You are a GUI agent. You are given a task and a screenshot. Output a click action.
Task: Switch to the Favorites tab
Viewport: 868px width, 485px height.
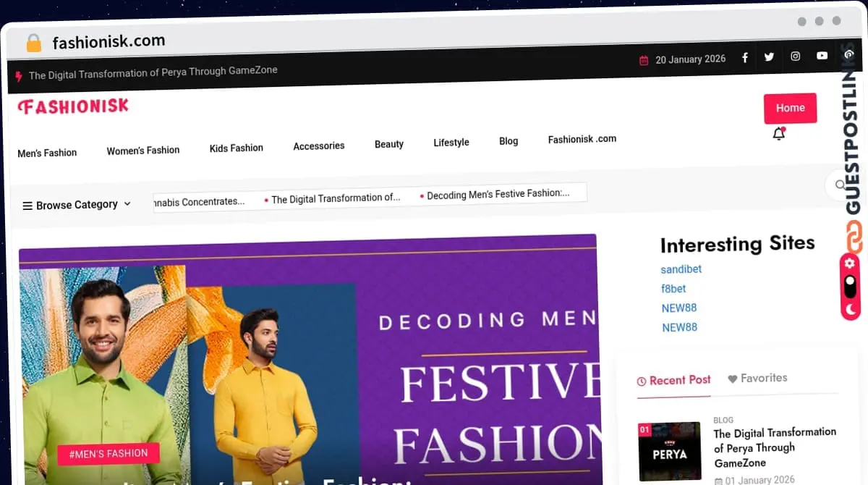click(757, 377)
